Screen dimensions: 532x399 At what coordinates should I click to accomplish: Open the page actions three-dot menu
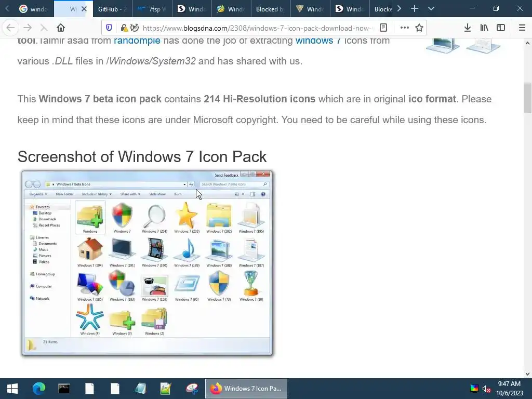[x=404, y=28]
